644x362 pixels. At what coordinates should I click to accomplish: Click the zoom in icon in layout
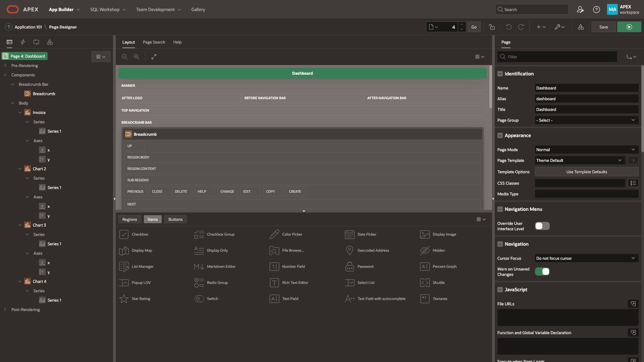tap(136, 57)
